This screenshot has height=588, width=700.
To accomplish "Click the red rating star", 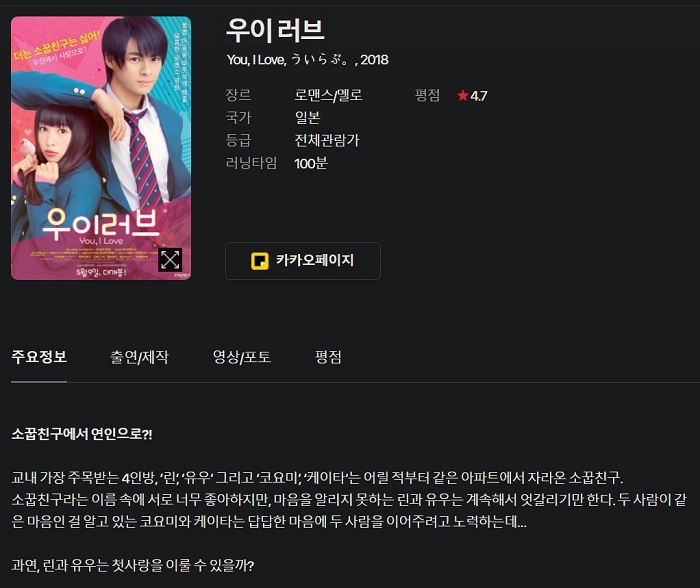I will 462,95.
